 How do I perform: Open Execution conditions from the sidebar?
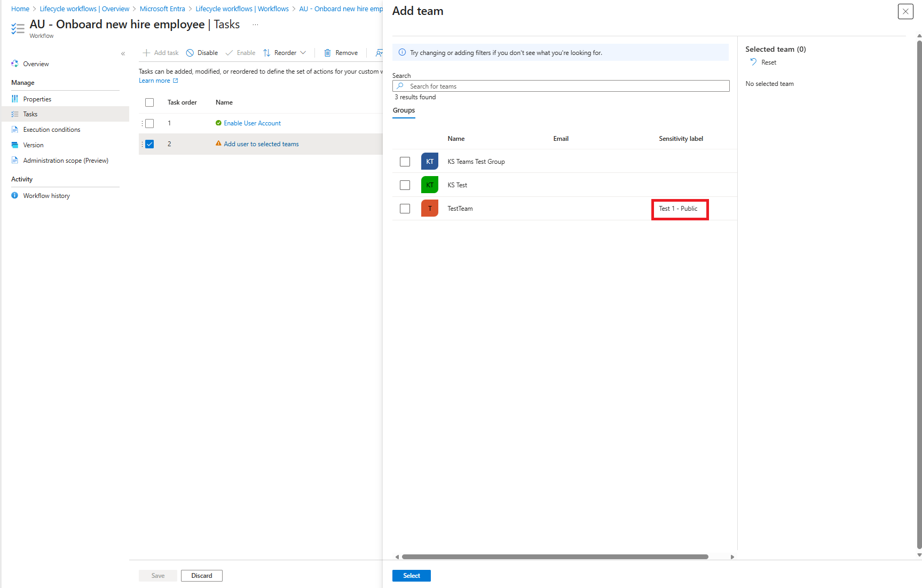(51, 129)
